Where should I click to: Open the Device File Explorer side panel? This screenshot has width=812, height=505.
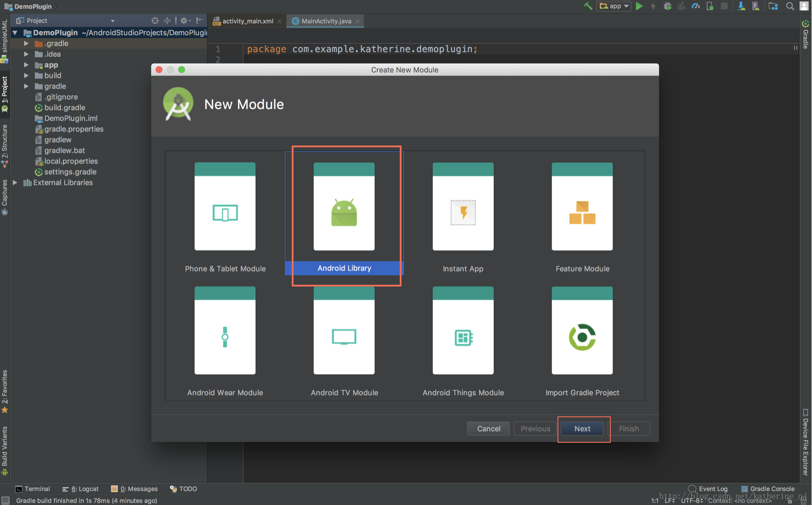coord(806,443)
